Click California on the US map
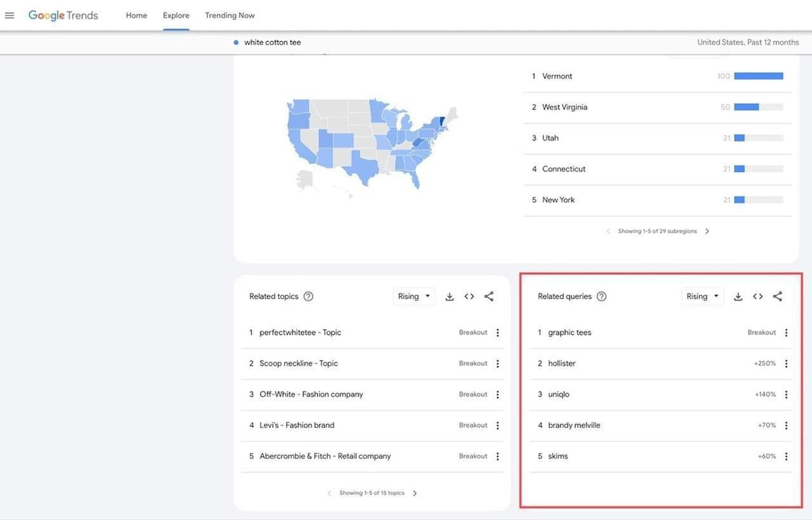The height and width of the screenshot is (520, 812). 298,145
